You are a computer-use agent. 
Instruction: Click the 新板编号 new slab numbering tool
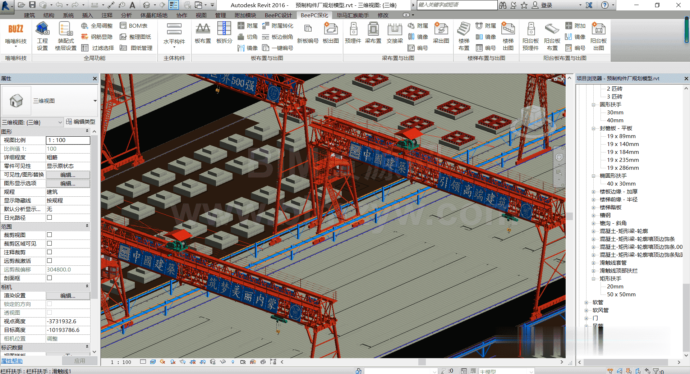(308, 33)
